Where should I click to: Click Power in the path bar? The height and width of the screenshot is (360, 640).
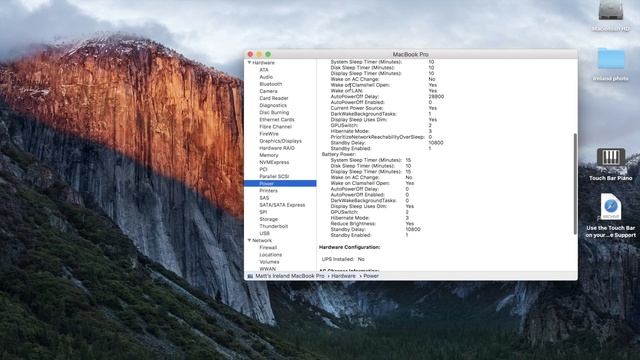[x=371, y=276]
